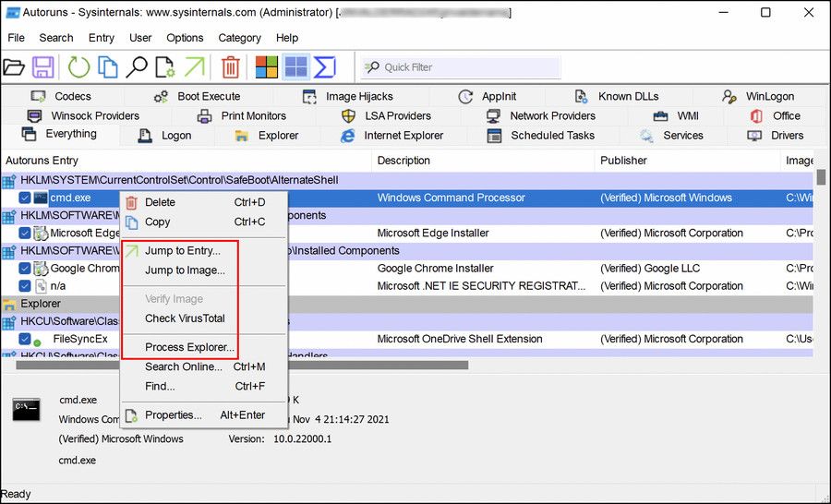Choose Jump to Entry in context menu

[x=205, y=251]
